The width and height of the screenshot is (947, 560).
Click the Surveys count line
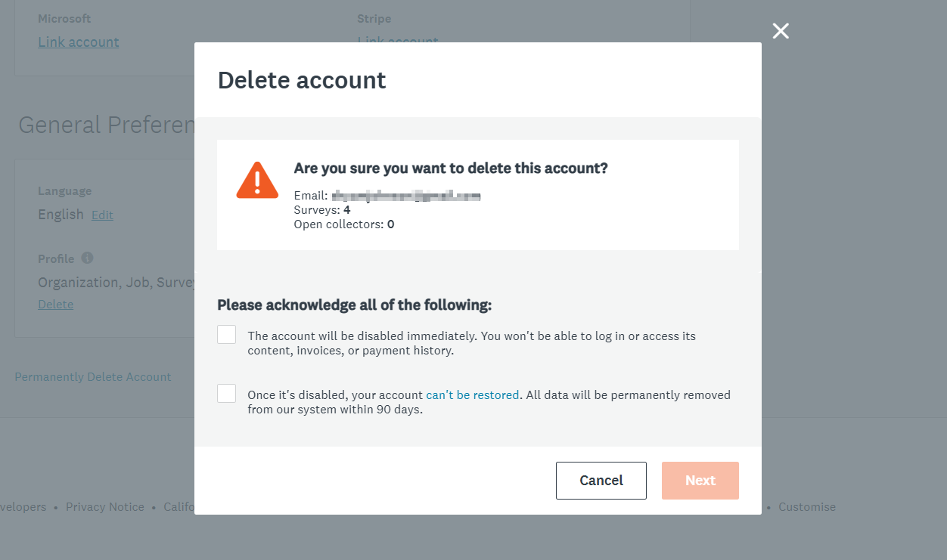tap(322, 210)
